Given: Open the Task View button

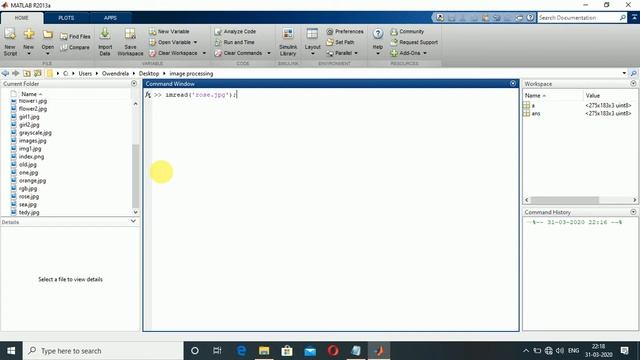Looking at the screenshot, I should (x=217, y=351).
